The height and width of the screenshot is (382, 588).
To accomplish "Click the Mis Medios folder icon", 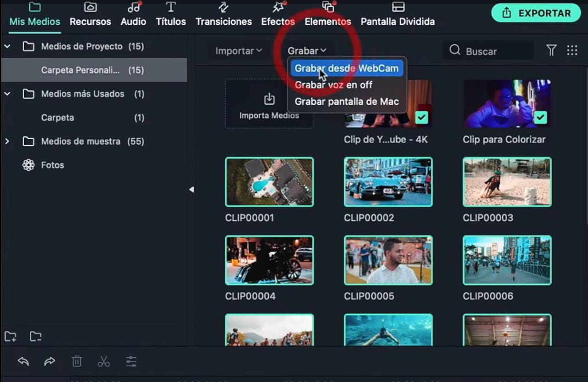I will [34, 7].
